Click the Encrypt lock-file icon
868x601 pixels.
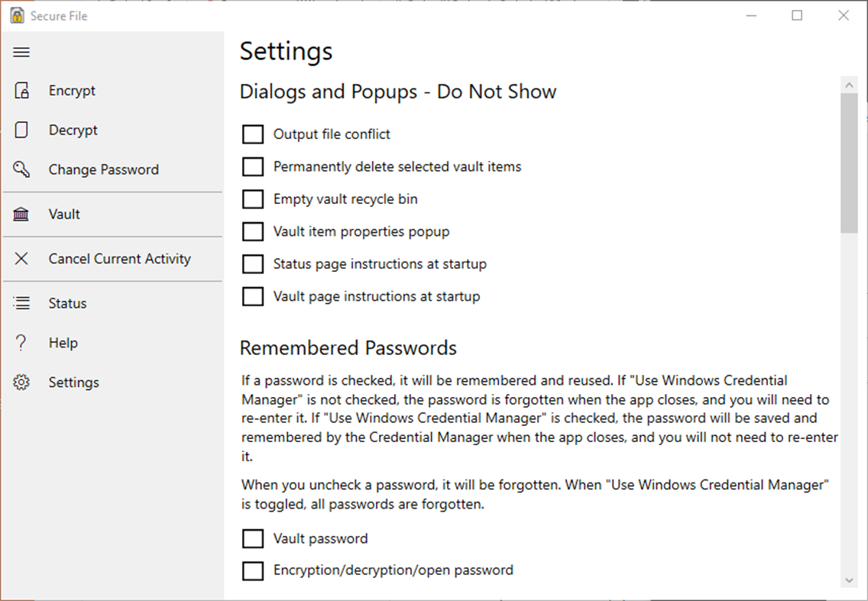(21, 91)
